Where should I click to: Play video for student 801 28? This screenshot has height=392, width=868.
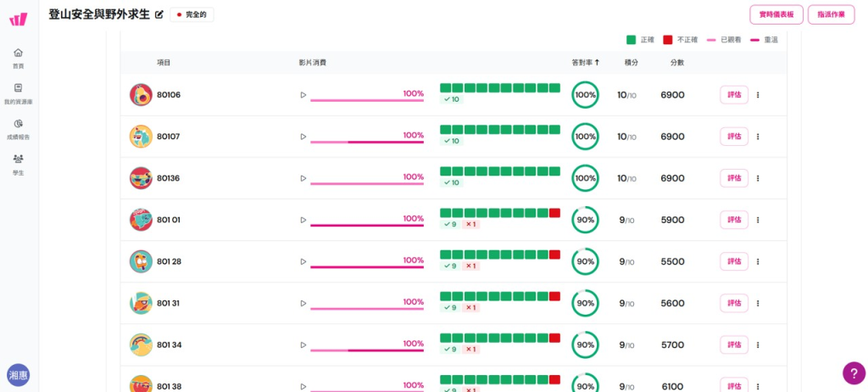[x=303, y=261]
